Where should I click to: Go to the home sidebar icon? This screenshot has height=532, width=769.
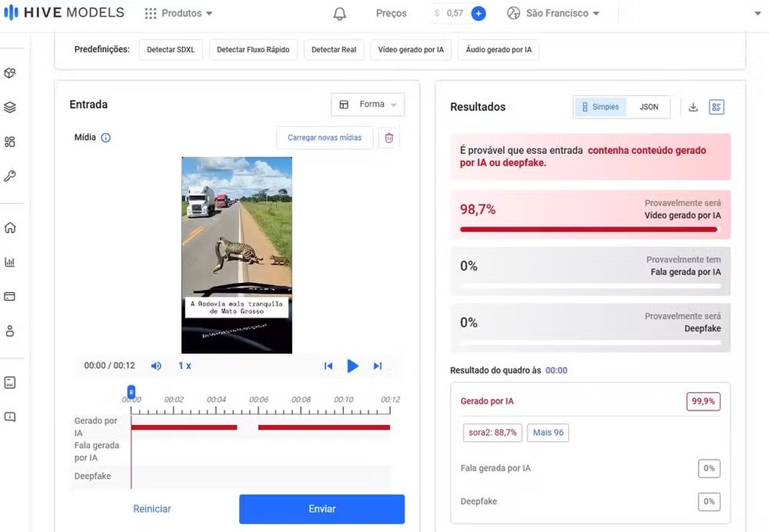[10, 227]
